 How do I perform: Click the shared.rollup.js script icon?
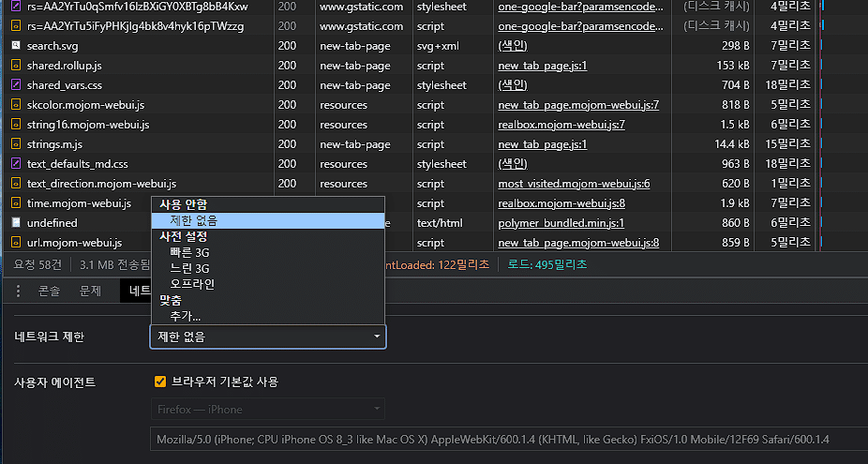tap(16, 66)
